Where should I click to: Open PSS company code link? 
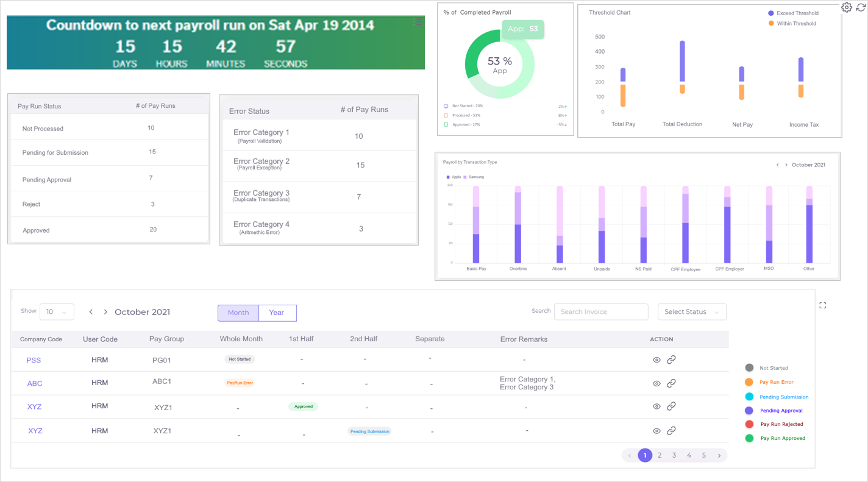click(x=34, y=360)
